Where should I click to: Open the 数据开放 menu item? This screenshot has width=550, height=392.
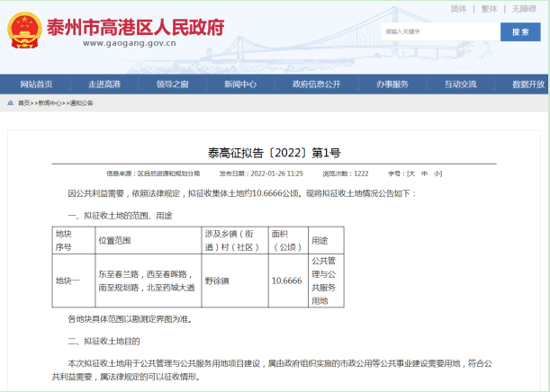tap(527, 84)
